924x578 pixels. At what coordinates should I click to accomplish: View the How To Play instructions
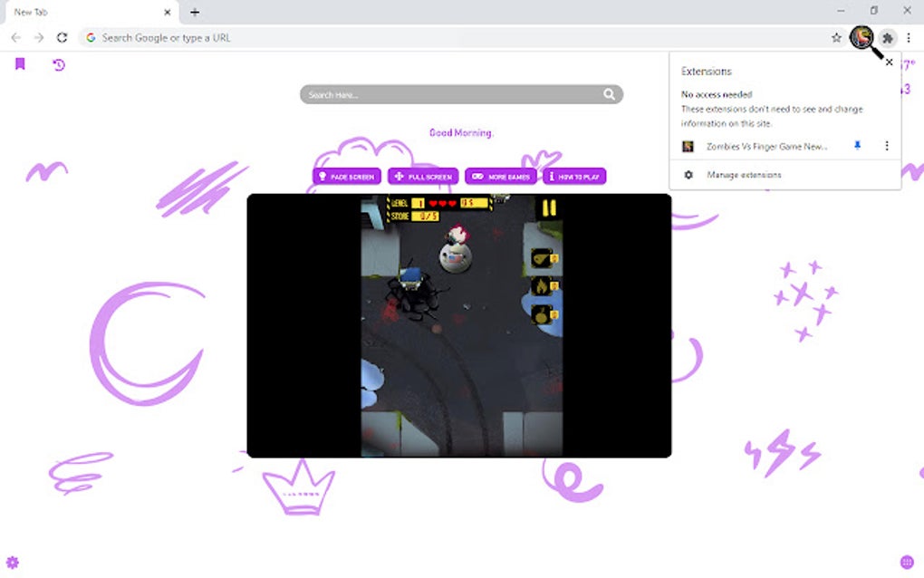pyautogui.click(x=574, y=176)
